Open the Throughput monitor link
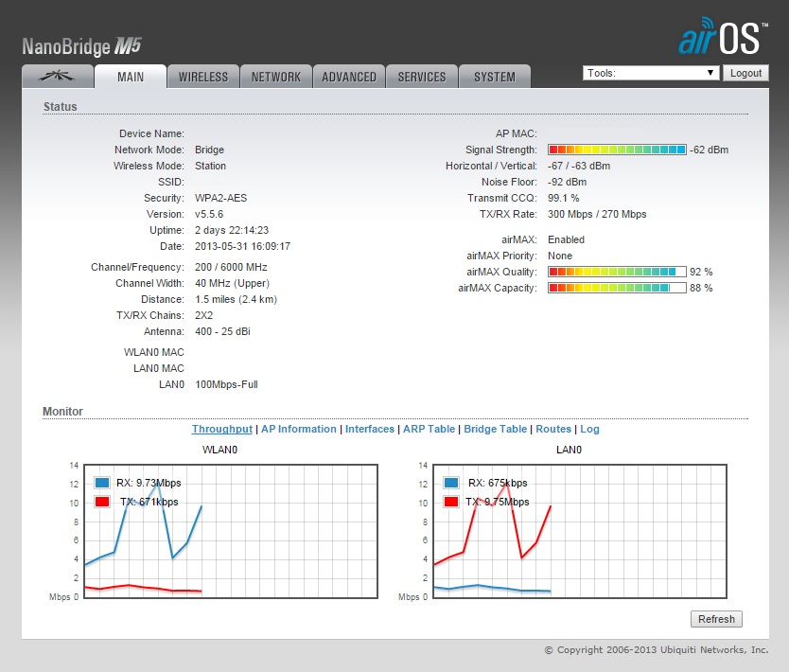 tap(222, 429)
